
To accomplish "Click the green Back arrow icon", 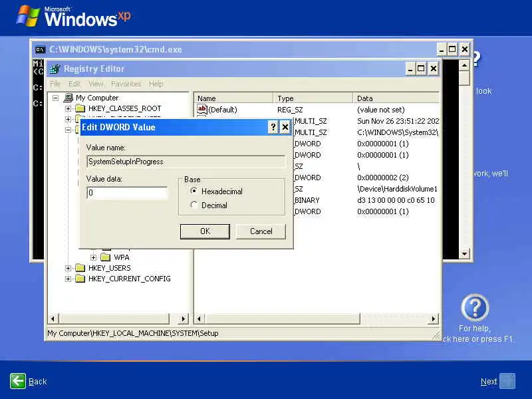I will point(18,381).
